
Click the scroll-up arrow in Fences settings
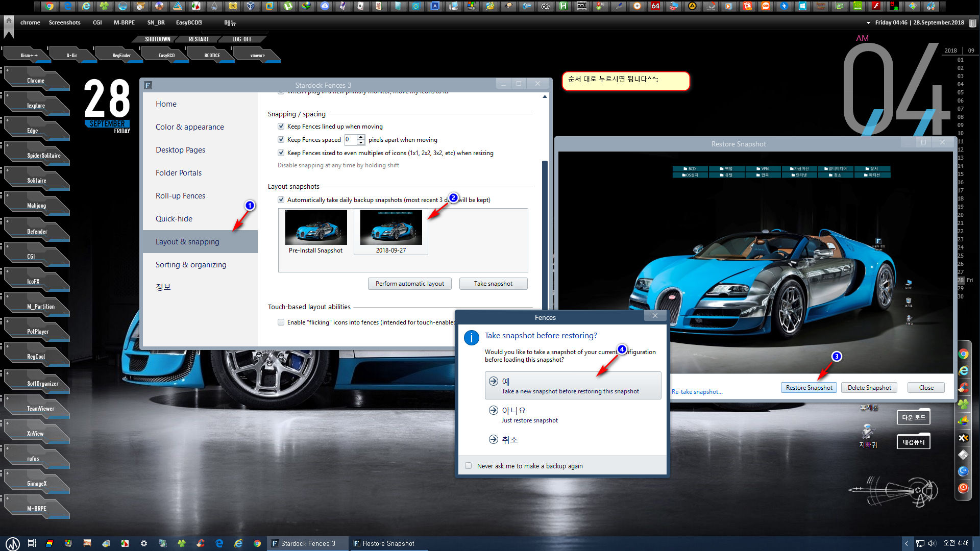point(545,96)
